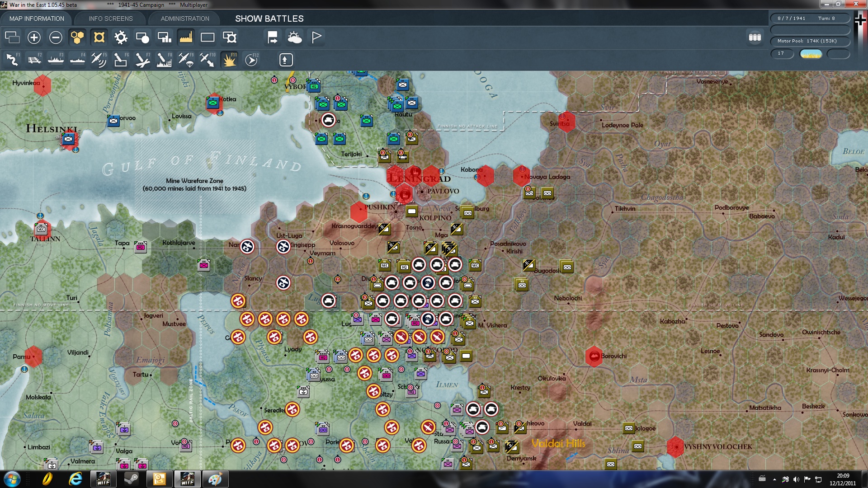Select the SEC unit at Tallinn
This screenshot has width=868, height=488.
pos(41,229)
